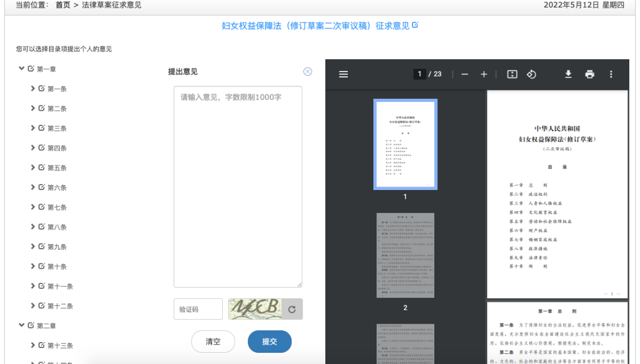
Task: Click the captcha image
Action: (x=255, y=310)
